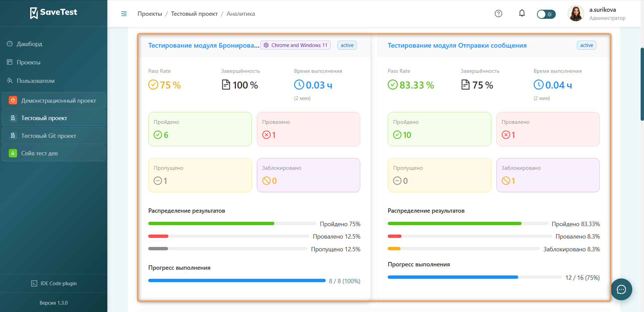
Task: Click the Аналитика breadcrumb
Action: pos(241,14)
